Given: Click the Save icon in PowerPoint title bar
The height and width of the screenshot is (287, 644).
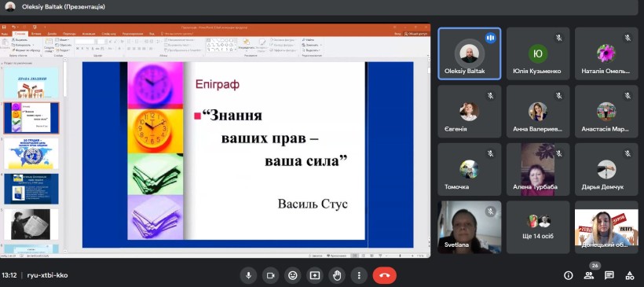Looking at the screenshot, I should (x=4, y=28).
